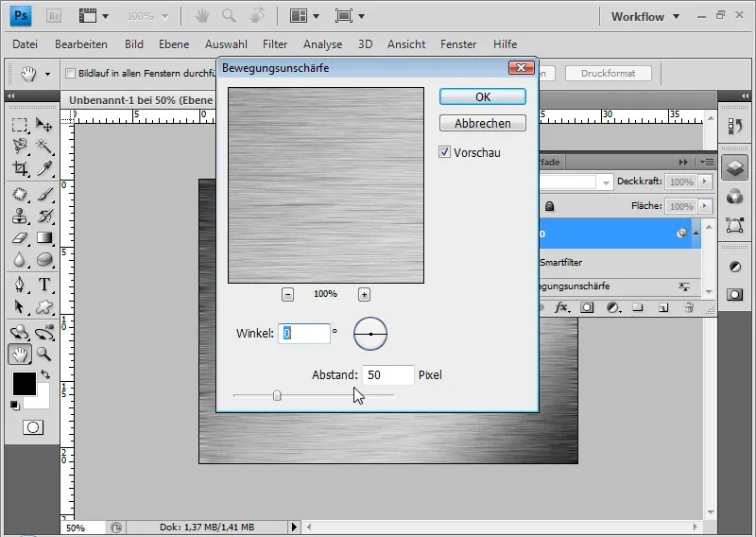
Task: Open the Deckkraft slider arrow
Action: (705, 182)
